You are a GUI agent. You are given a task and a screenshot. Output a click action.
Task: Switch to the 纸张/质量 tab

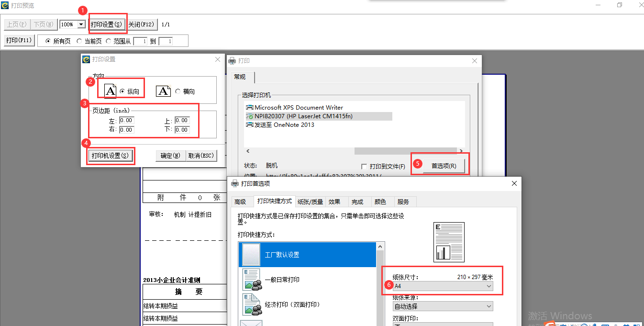coord(310,202)
